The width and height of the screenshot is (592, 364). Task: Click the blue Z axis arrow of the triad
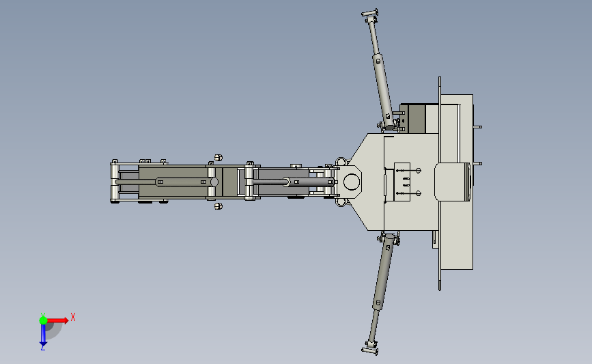pyautogui.click(x=43, y=335)
